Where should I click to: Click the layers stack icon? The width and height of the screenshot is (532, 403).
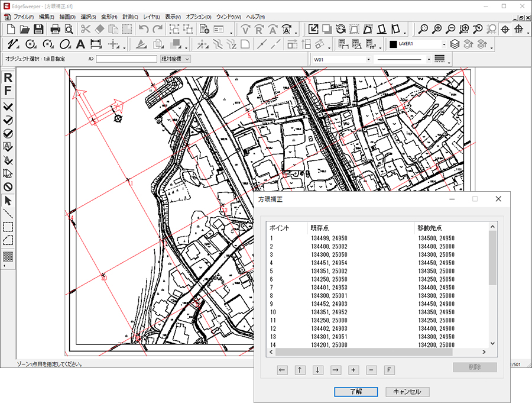coord(455,44)
